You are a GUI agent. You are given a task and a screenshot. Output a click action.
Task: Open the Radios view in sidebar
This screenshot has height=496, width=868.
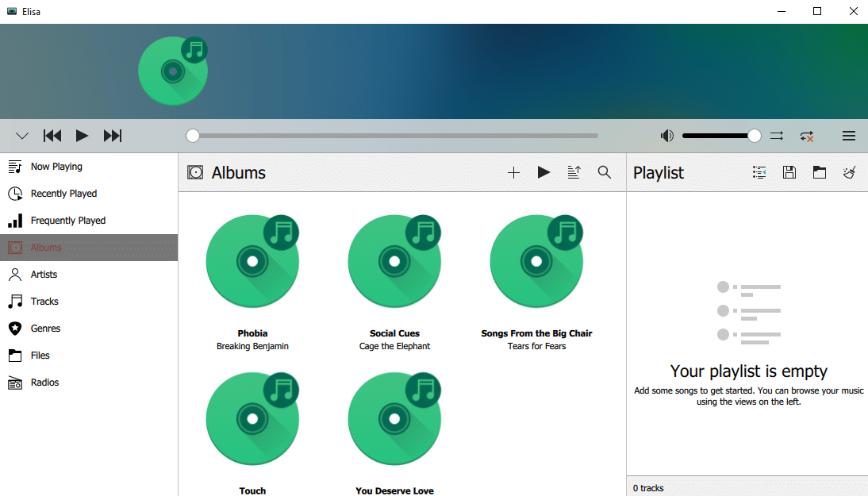click(x=44, y=383)
